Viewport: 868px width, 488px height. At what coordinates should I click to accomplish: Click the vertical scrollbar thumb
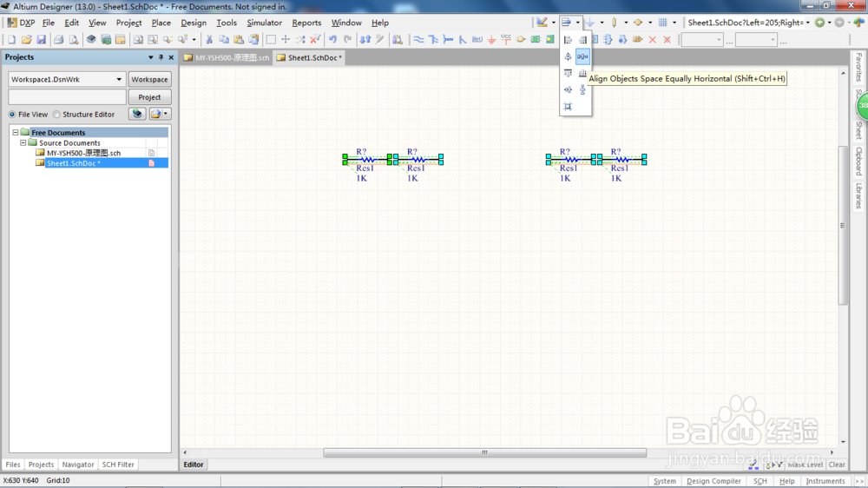pos(843,226)
